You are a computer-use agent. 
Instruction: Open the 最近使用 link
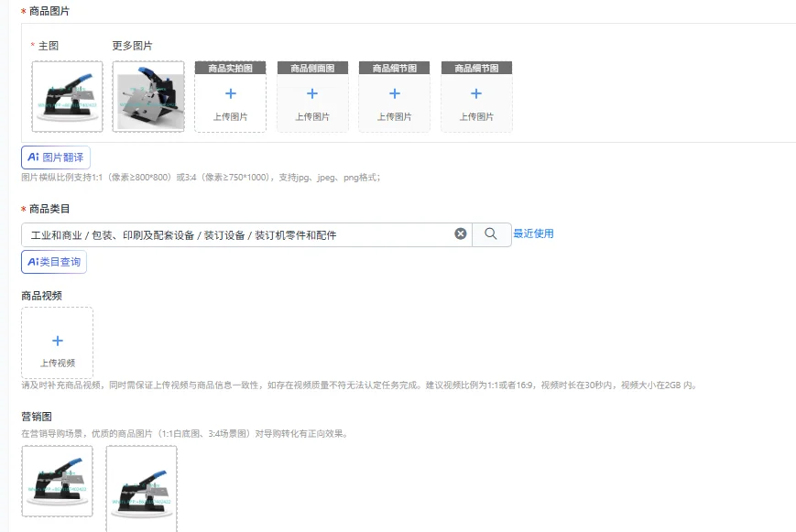(533, 233)
